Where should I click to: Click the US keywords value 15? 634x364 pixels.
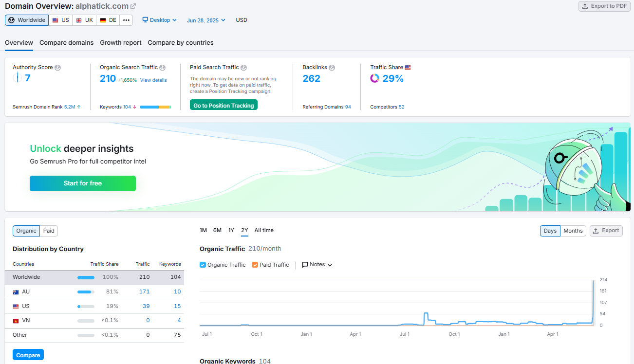click(x=177, y=306)
